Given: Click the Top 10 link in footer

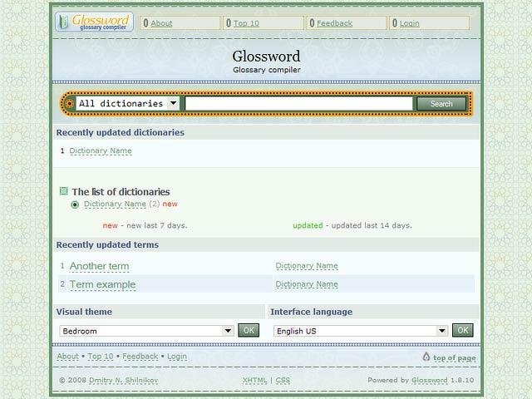Looking at the screenshot, I should [101, 357].
